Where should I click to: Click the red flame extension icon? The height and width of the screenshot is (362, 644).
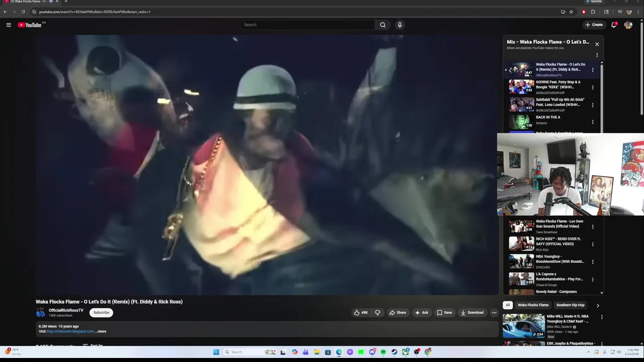[584, 12]
